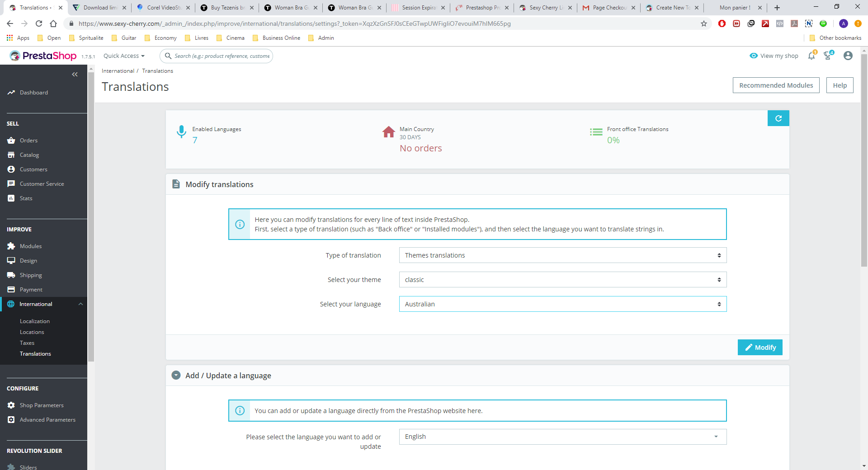Open the Guitar bookmarks folder
Image resolution: width=868 pixels, height=470 pixels.
pyautogui.click(x=124, y=38)
